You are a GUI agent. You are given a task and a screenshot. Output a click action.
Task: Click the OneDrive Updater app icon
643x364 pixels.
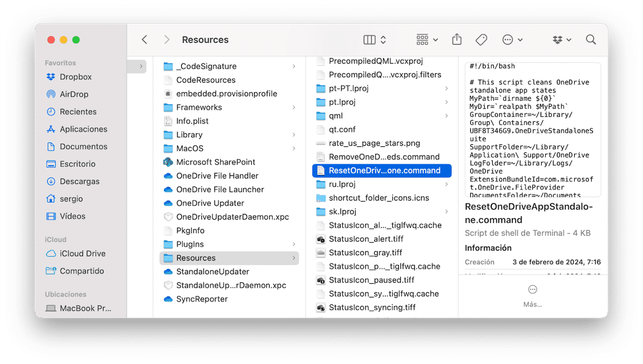tap(168, 203)
